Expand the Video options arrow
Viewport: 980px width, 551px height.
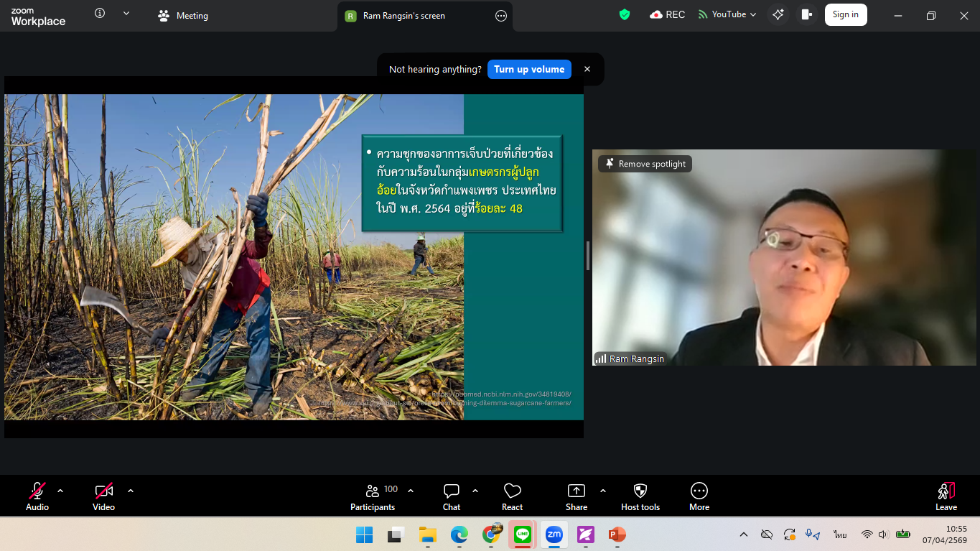point(131,491)
